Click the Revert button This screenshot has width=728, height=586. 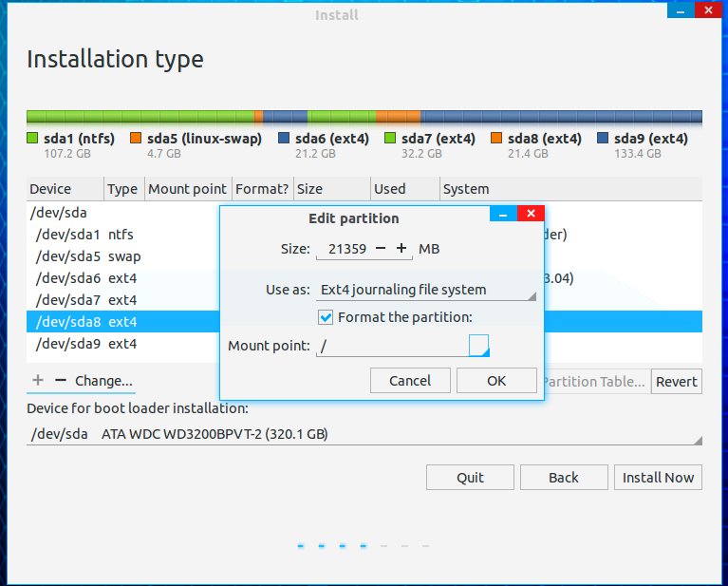click(677, 382)
